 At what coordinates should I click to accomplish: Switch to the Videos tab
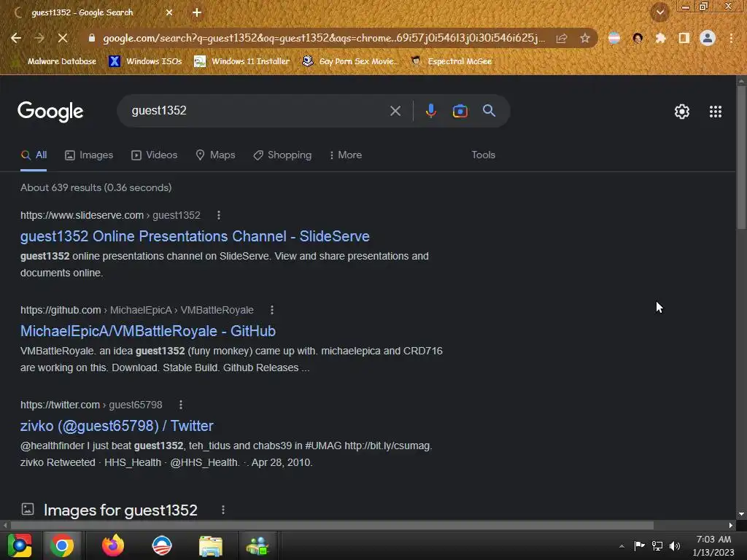click(x=155, y=155)
